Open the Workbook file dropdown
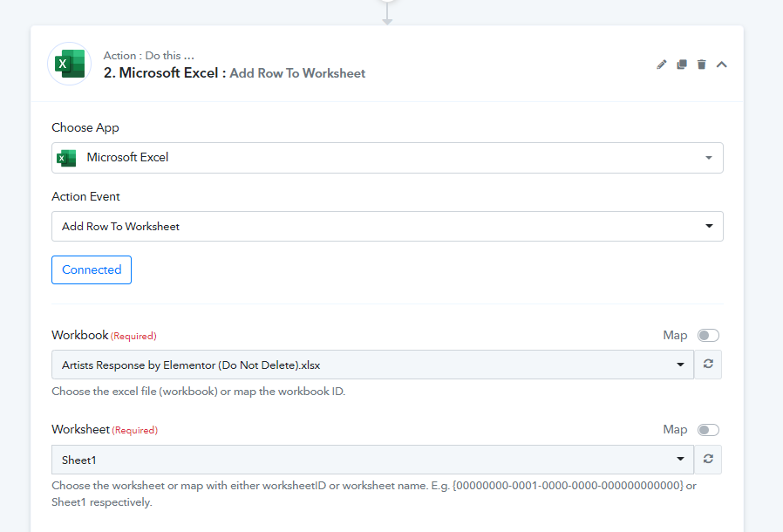This screenshot has width=783, height=532. point(372,365)
